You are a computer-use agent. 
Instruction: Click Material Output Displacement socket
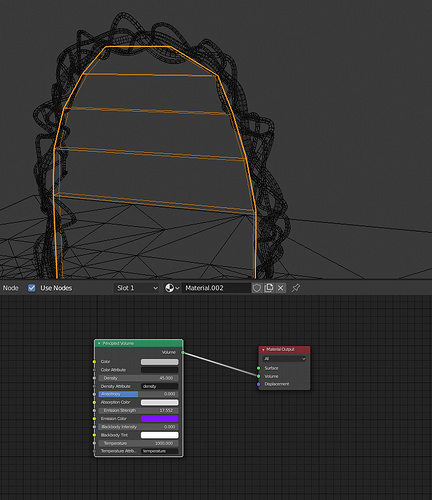258,384
